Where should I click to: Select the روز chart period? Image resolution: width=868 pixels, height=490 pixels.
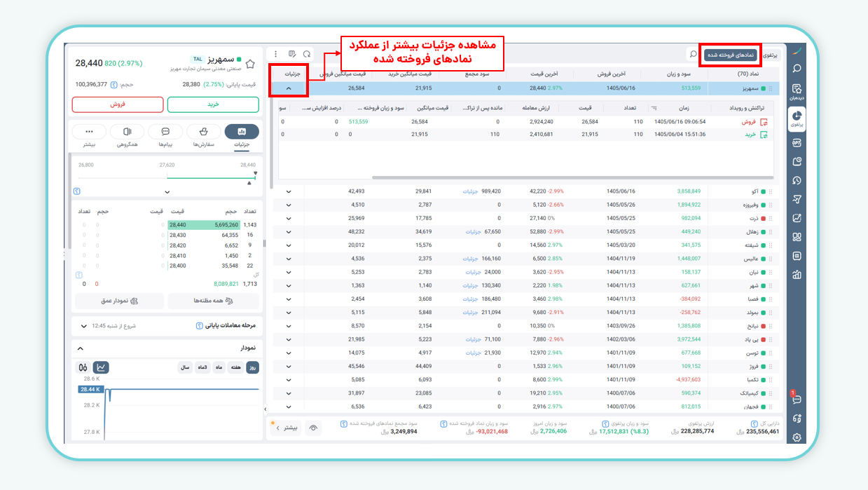click(x=253, y=367)
